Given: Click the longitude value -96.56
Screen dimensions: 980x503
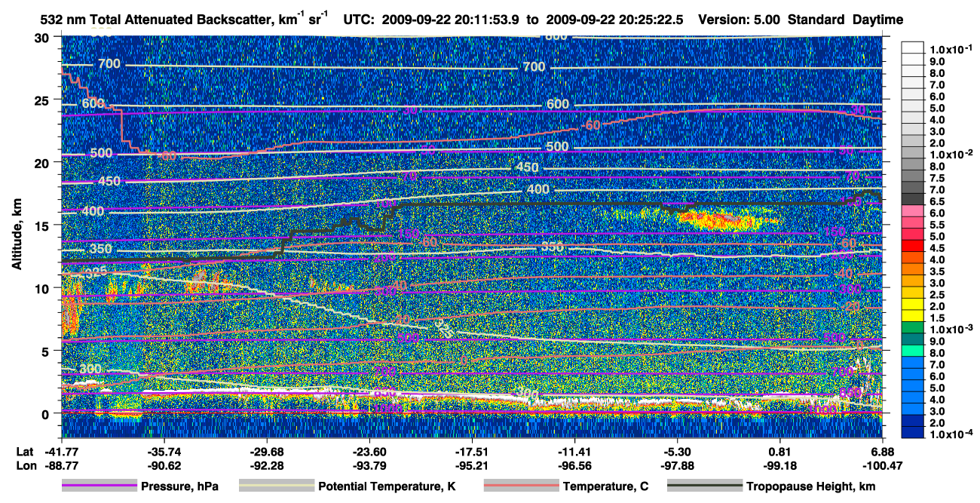Looking at the screenshot, I should 574,465.
